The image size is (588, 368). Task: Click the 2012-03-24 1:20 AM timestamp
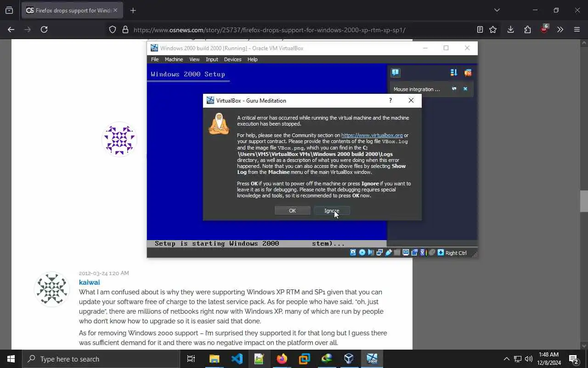[104, 273]
